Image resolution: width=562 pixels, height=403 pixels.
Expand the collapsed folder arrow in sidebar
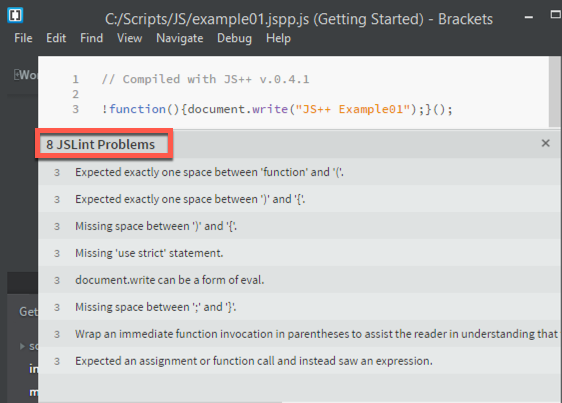pos(22,346)
